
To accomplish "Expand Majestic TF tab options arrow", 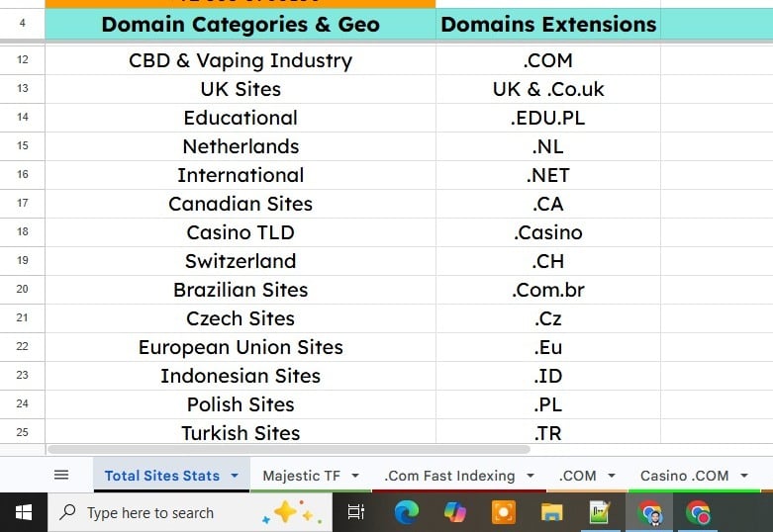I will [x=355, y=476].
